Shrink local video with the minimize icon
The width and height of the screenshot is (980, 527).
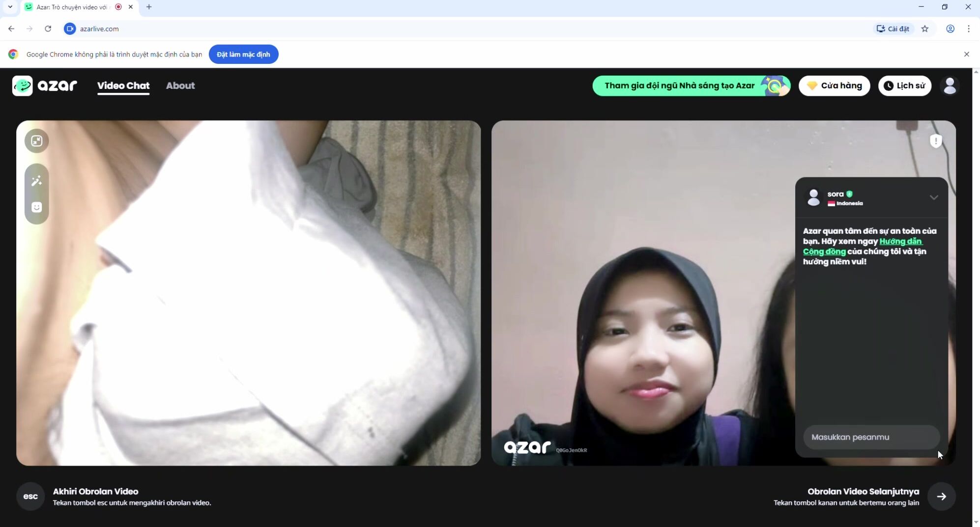37,141
